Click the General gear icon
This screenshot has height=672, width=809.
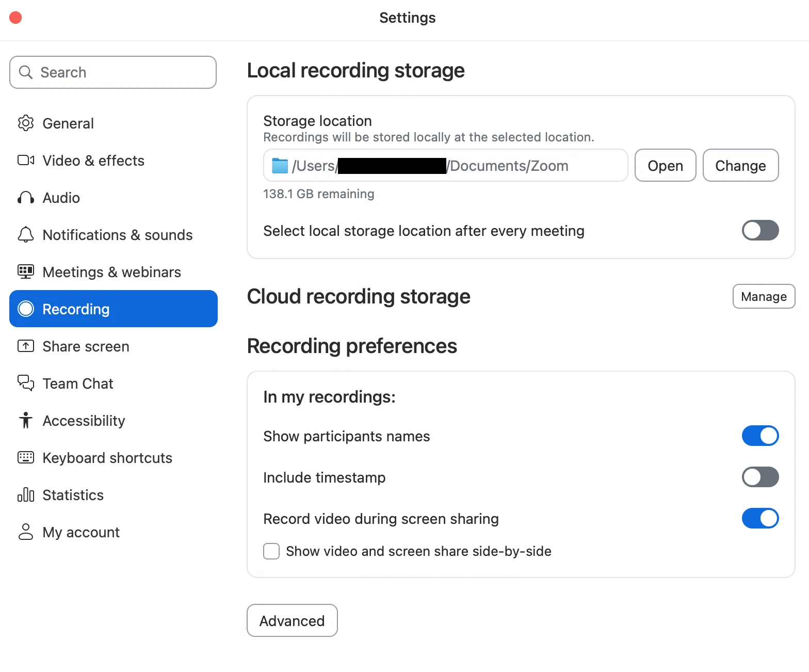(x=26, y=123)
